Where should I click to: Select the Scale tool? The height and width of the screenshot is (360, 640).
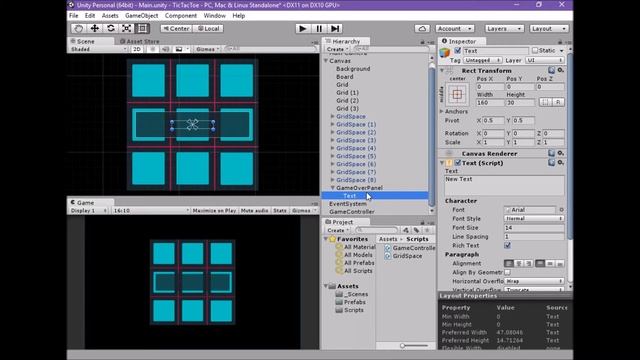(126, 29)
